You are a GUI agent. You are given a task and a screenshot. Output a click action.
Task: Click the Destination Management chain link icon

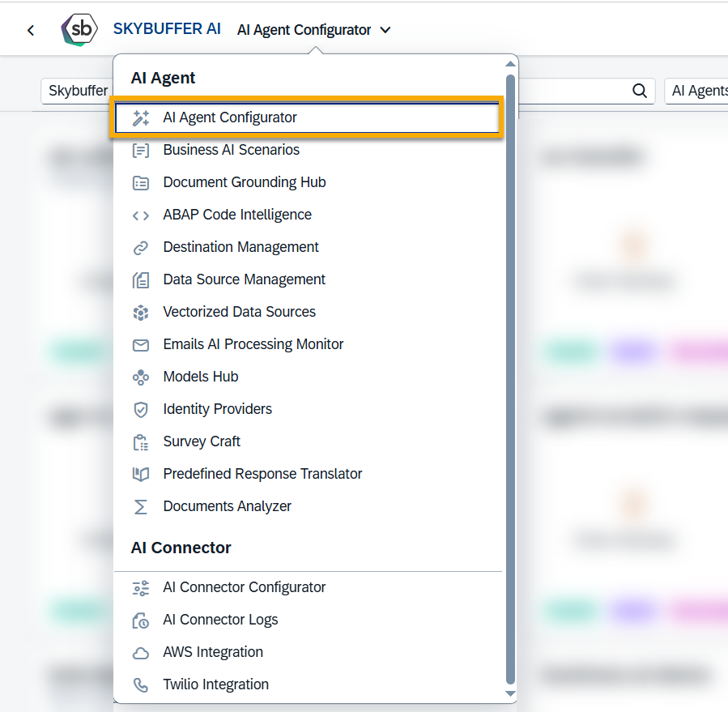pyautogui.click(x=141, y=248)
